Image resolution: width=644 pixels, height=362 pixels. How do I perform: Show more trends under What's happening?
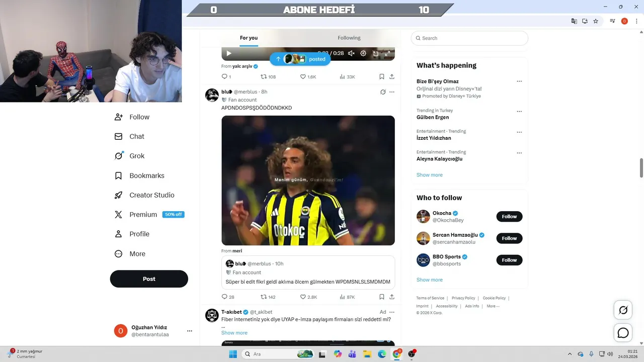pyautogui.click(x=430, y=175)
